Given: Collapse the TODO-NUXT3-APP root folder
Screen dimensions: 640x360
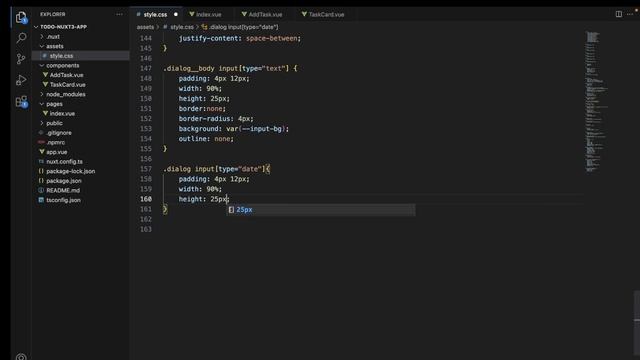Looking at the screenshot, I should coord(63,27).
